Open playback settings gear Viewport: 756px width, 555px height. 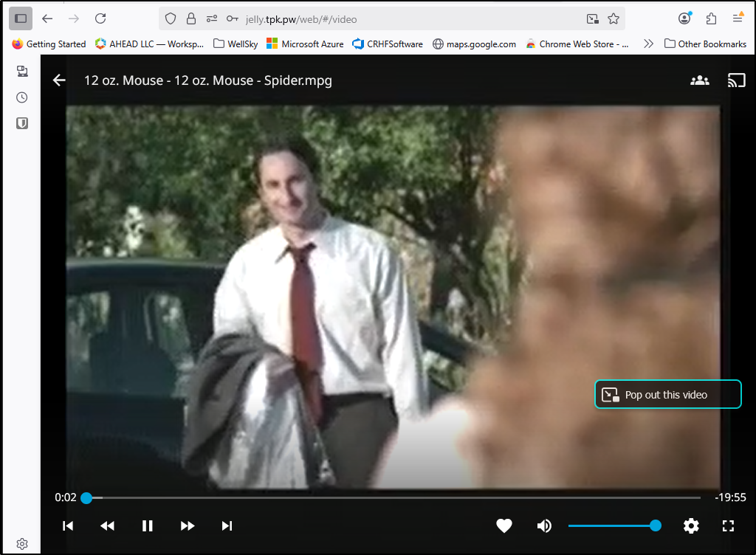(691, 525)
